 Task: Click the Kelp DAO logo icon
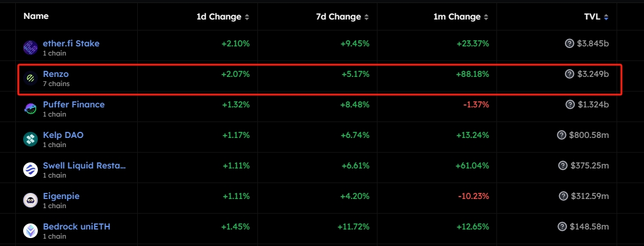pos(30,139)
